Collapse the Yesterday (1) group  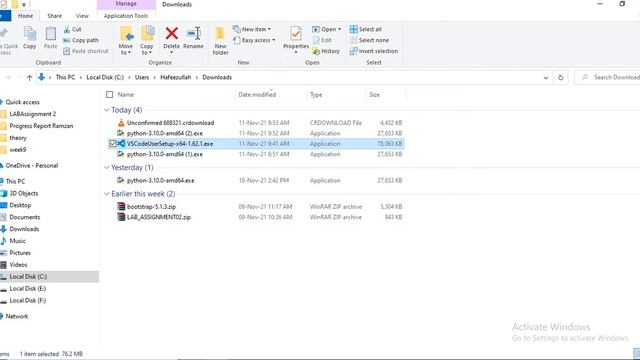pos(107,168)
